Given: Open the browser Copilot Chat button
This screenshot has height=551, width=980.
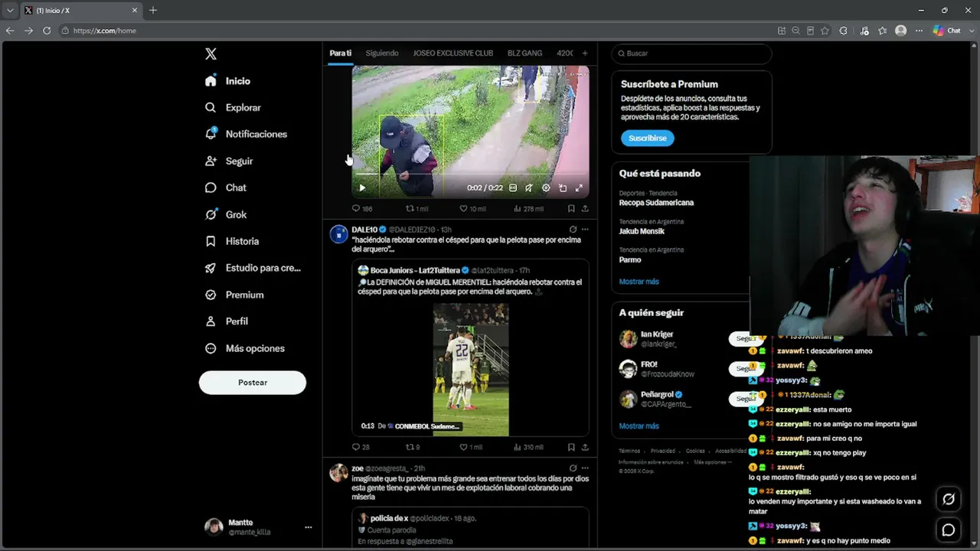Looking at the screenshot, I should (947, 31).
